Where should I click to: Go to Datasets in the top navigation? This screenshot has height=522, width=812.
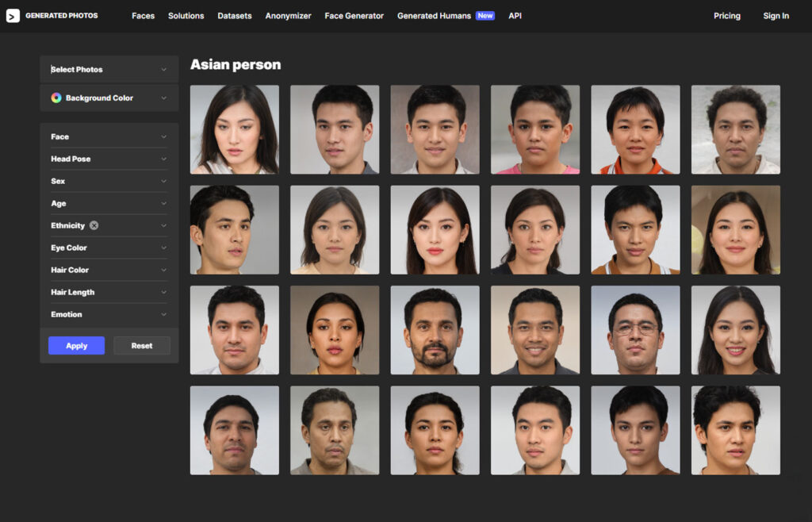[235, 16]
